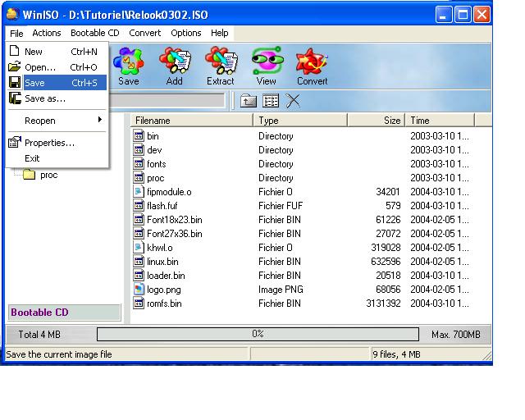Click the Max. 700MB capacity label
This screenshot has width=525, height=420.
coord(456,334)
